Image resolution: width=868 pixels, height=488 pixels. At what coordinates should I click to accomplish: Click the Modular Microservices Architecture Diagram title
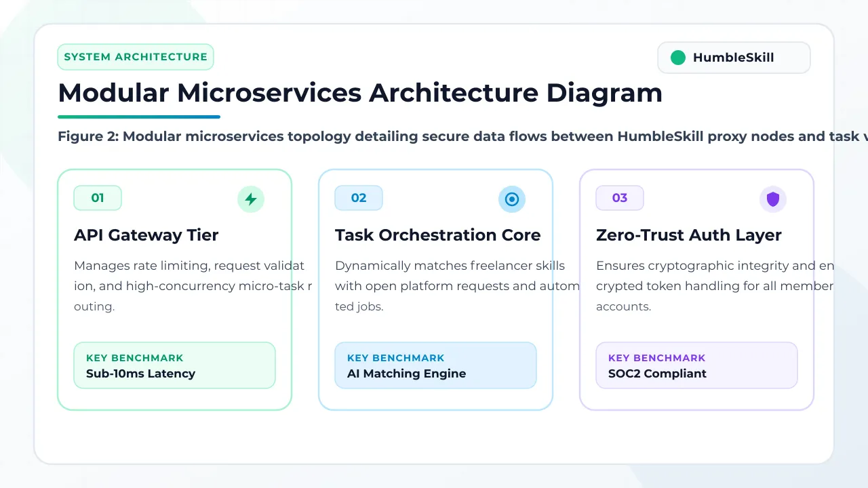coord(360,93)
